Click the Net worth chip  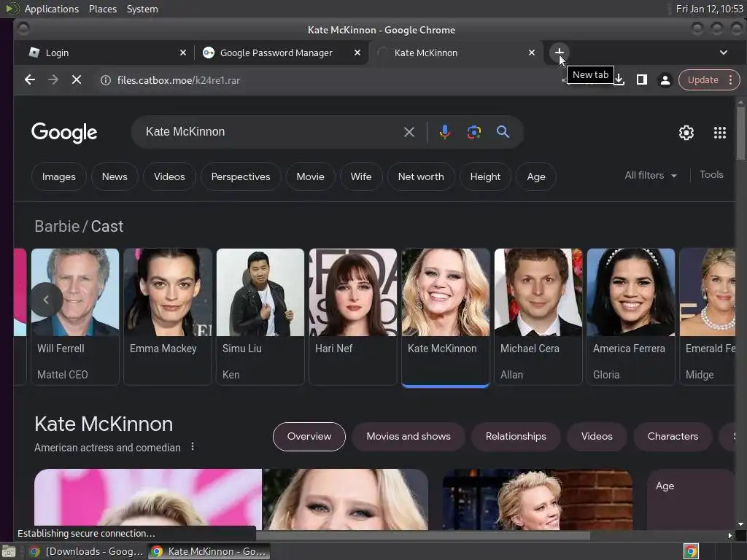pos(421,176)
